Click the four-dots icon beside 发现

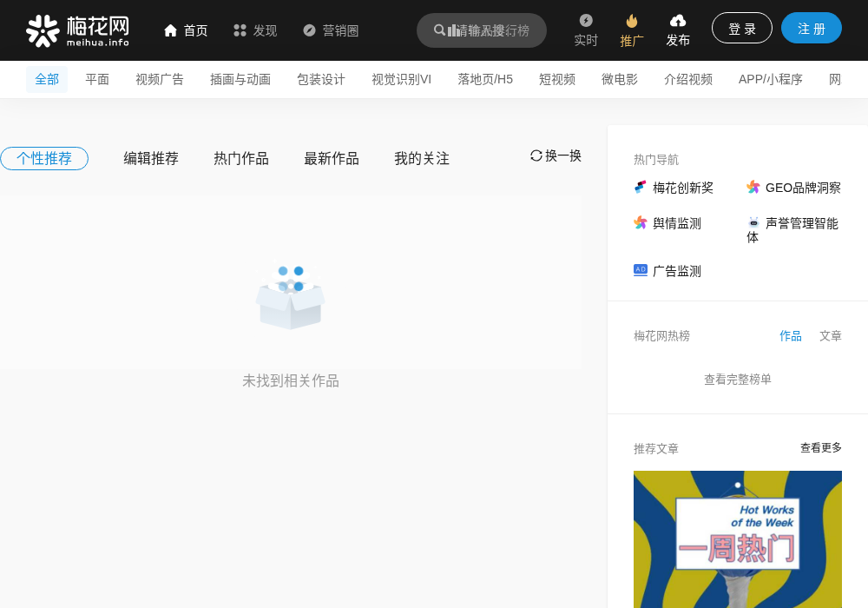[240, 30]
